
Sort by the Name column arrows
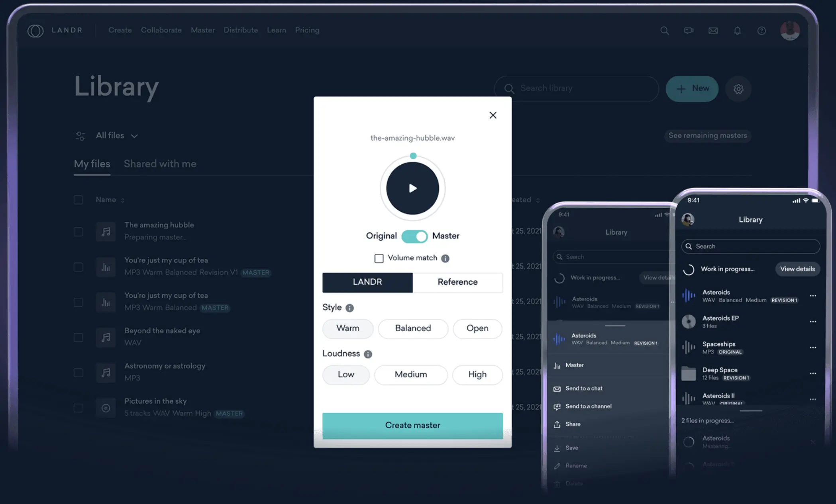coord(123,200)
